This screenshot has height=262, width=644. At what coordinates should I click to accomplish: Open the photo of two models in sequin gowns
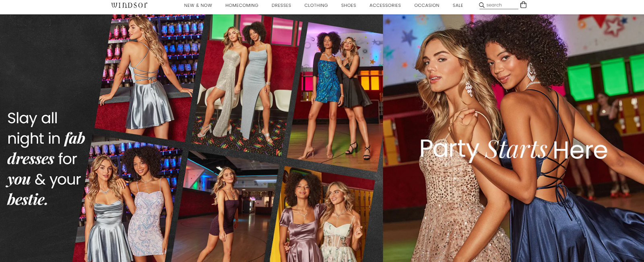[x=246, y=85]
